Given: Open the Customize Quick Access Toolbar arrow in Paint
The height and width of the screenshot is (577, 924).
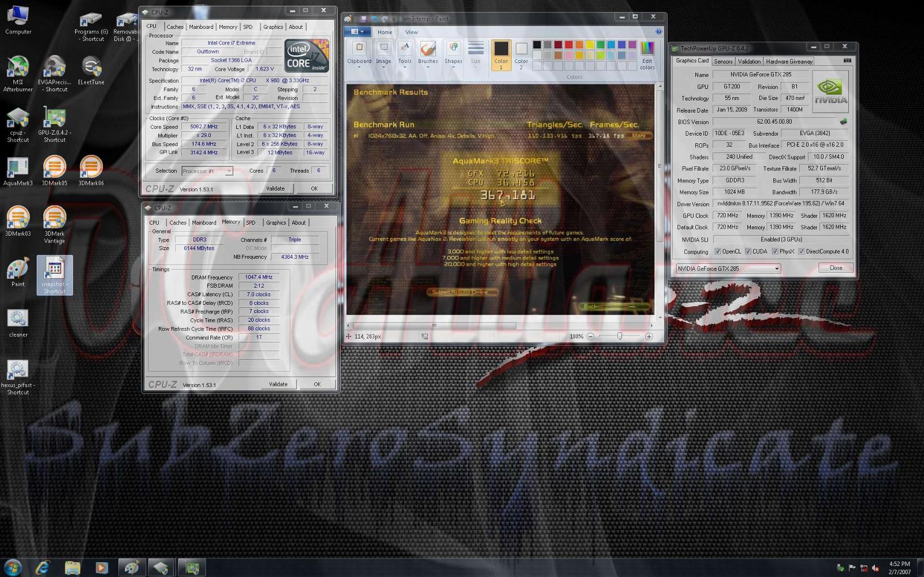Looking at the screenshot, I should pyautogui.click(x=394, y=19).
